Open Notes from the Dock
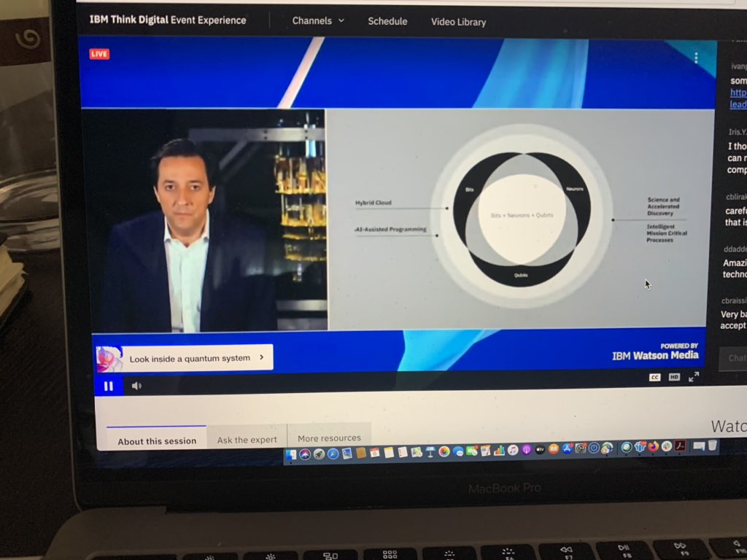The height and width of the screenshot is (560, 747). (389, 452)
